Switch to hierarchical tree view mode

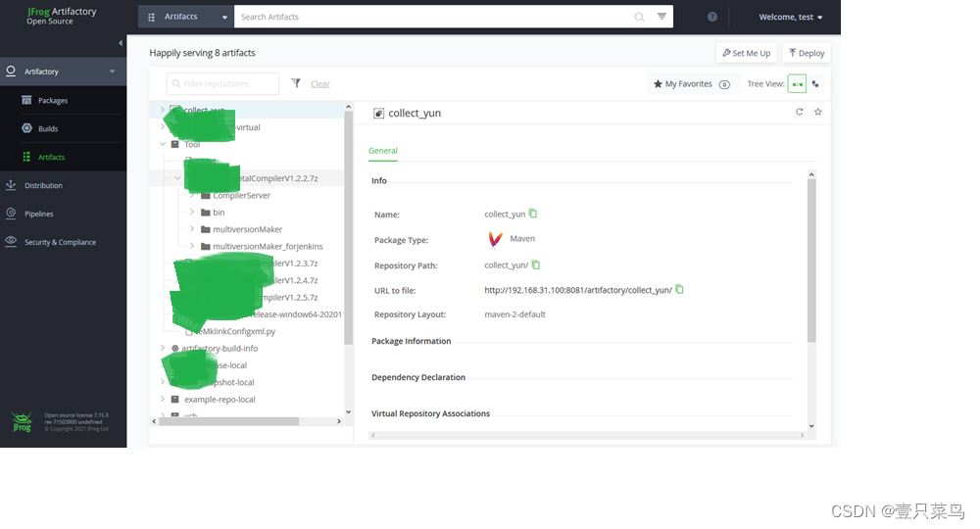point(797,83)
